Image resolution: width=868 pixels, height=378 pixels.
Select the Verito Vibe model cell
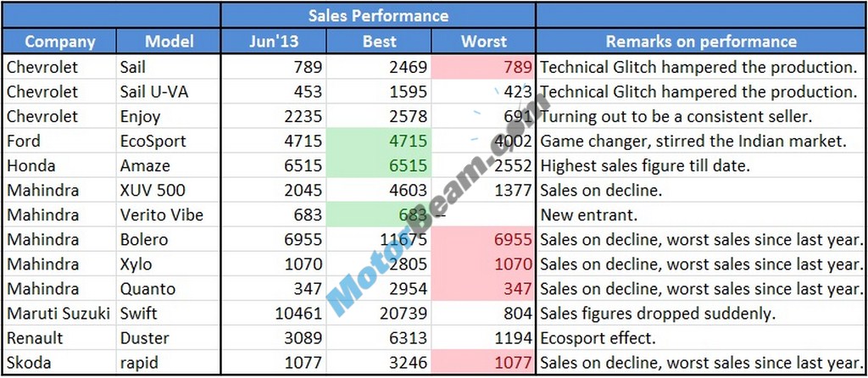click(169, 215)
